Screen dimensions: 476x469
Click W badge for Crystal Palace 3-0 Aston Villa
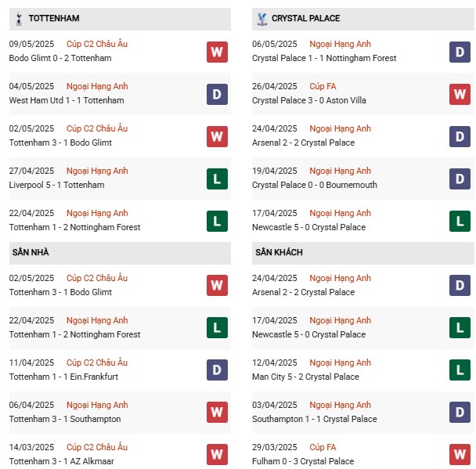pyautogui.click(x=460, y=94)
